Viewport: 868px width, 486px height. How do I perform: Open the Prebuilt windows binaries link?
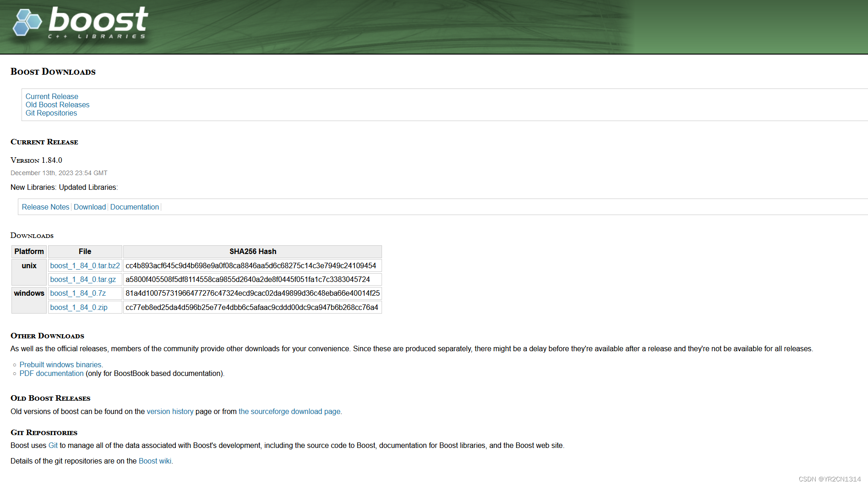tap(60, 364)
